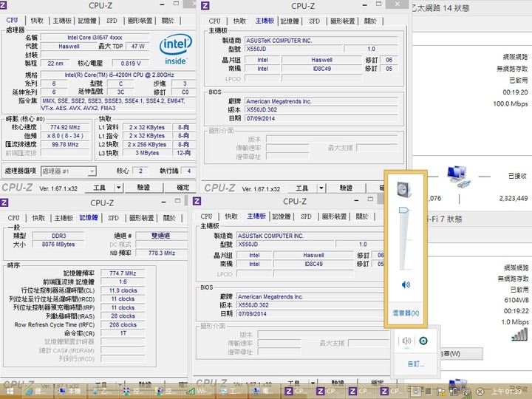Click 工具 button in CPU info window

(100, 187)
